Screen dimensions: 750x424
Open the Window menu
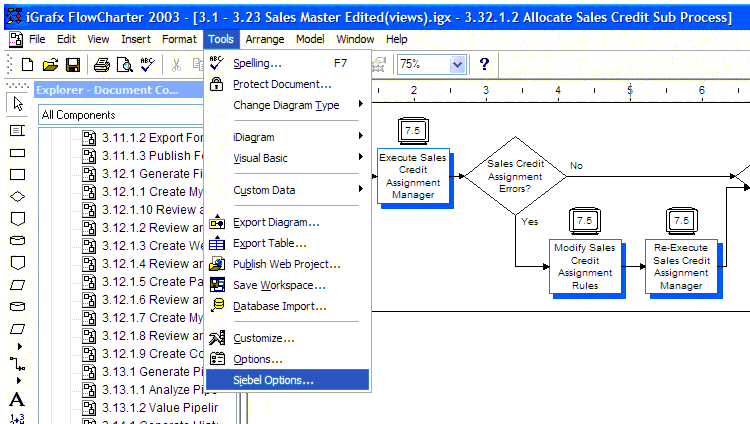click(355, 39)
